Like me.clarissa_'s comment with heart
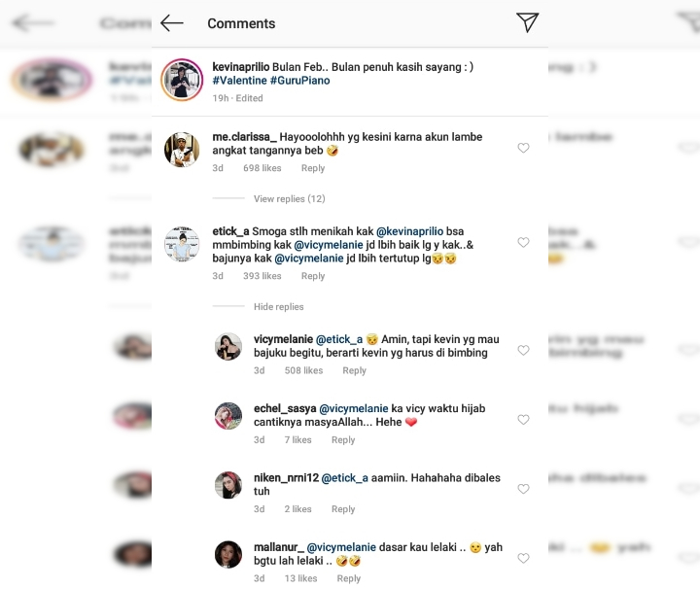Screen dimensions: 700x589 523,148
